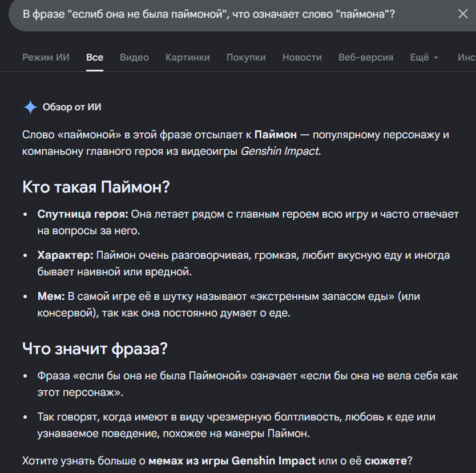Click the сюжете follow-up suggestion
This screenshot has height=473, width=476.
[386, 460]
